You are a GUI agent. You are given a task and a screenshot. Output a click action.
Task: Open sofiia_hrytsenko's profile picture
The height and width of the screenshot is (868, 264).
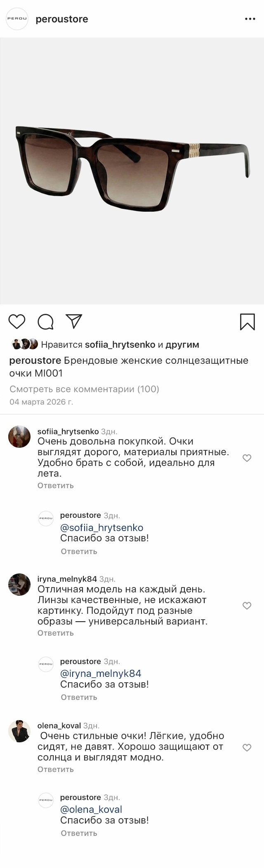point(19,437)
